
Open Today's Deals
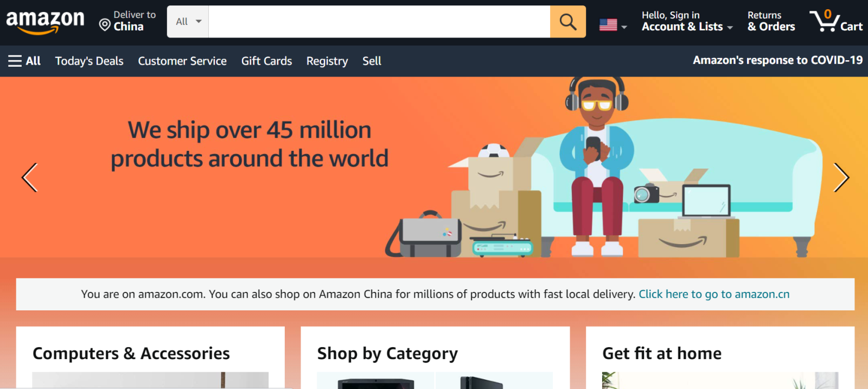coord(90,61)
